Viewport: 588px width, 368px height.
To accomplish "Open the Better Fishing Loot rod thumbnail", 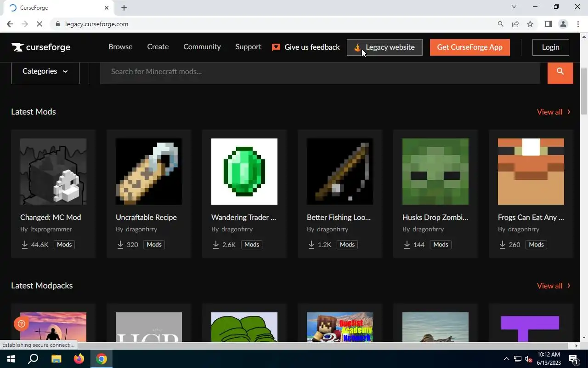I will pos(340,172).
